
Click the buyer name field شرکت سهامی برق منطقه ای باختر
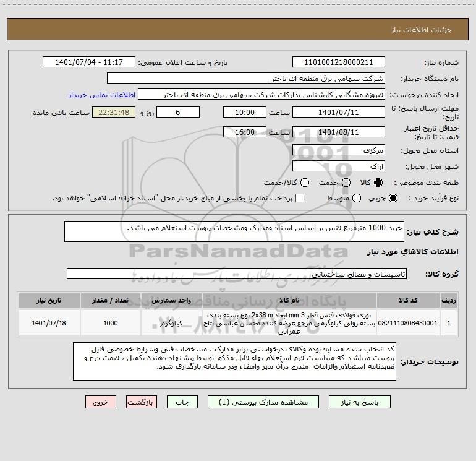(246, 79)
